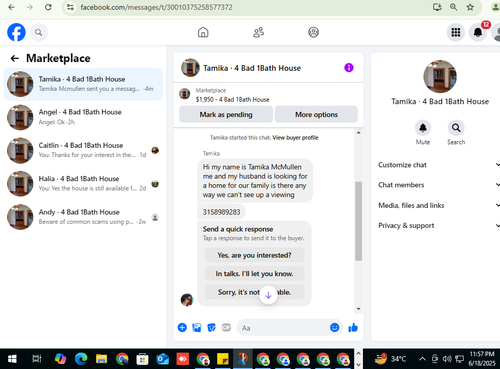Open more actions plus icon in composer
500x369 pixels.
click(x=182, y=327)
